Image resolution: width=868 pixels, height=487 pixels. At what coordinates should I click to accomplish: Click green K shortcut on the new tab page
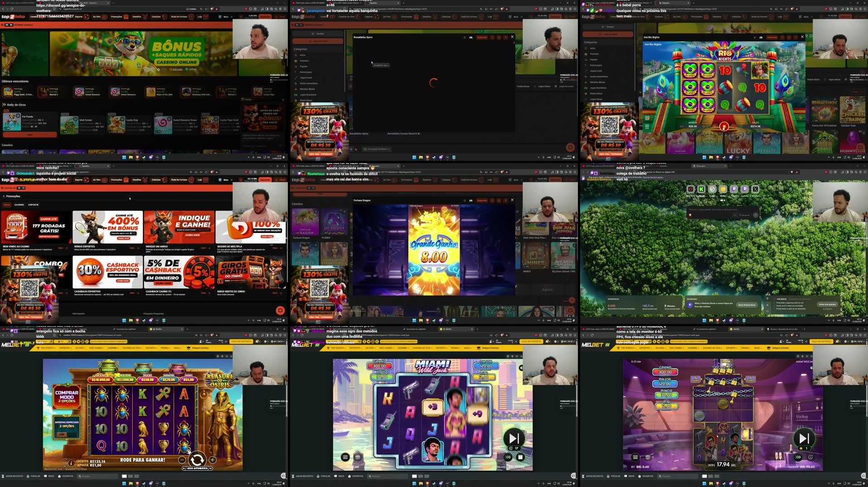(x=701, y=189)
